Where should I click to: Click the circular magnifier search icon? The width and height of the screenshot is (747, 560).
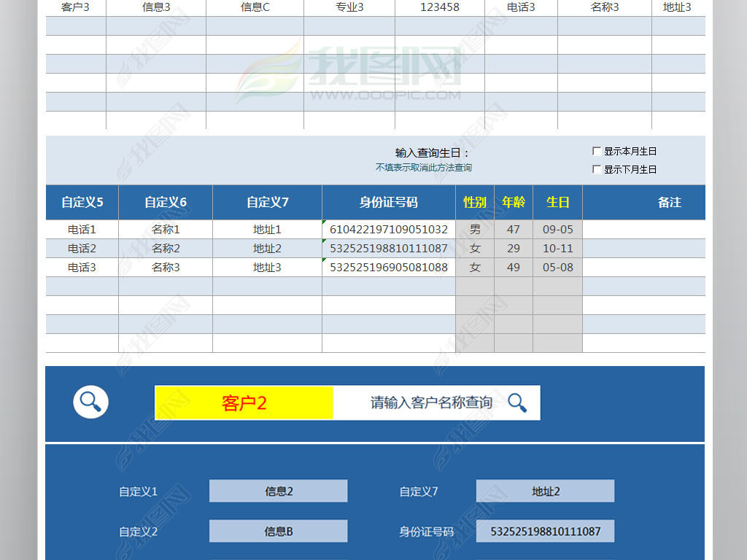coord(90,402)
